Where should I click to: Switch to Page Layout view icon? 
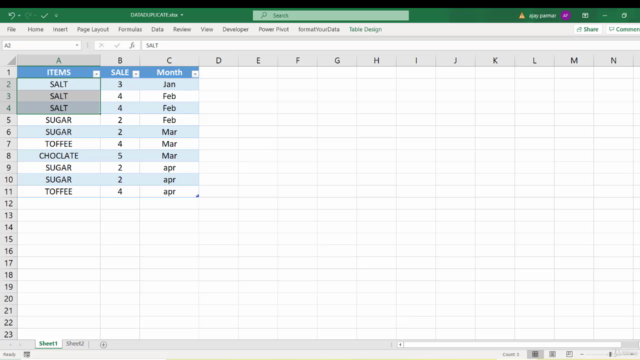(552, 354)
